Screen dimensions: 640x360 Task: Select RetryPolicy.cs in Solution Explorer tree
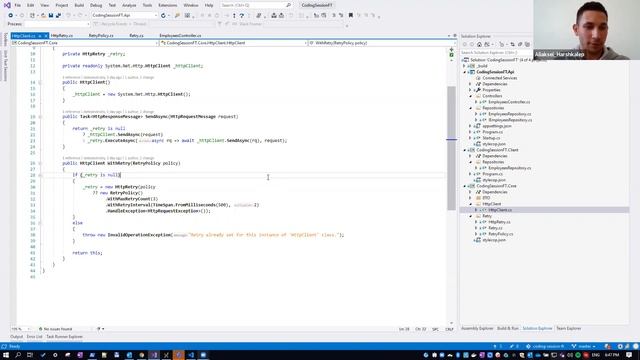501,234
